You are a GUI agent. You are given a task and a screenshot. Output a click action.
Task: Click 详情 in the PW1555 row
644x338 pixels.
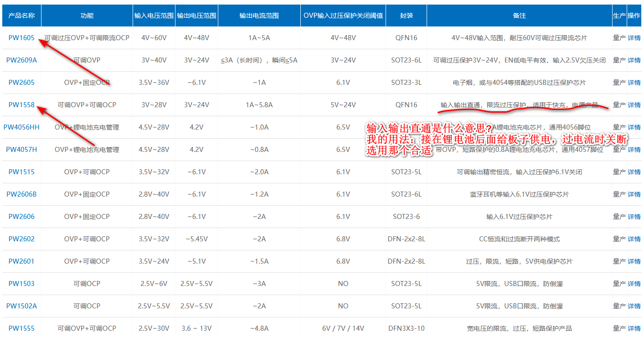point(634,328)
